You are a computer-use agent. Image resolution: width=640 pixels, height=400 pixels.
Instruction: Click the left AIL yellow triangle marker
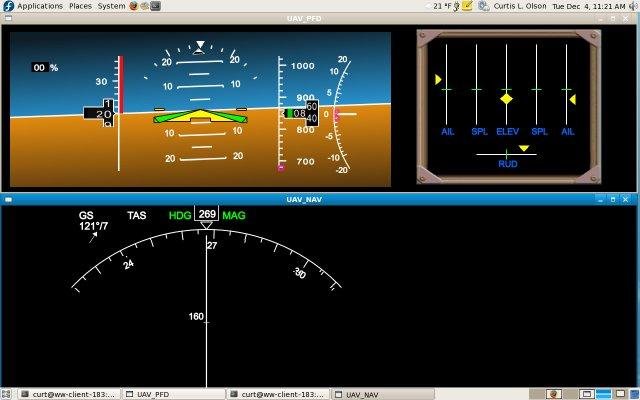[438, 79]
